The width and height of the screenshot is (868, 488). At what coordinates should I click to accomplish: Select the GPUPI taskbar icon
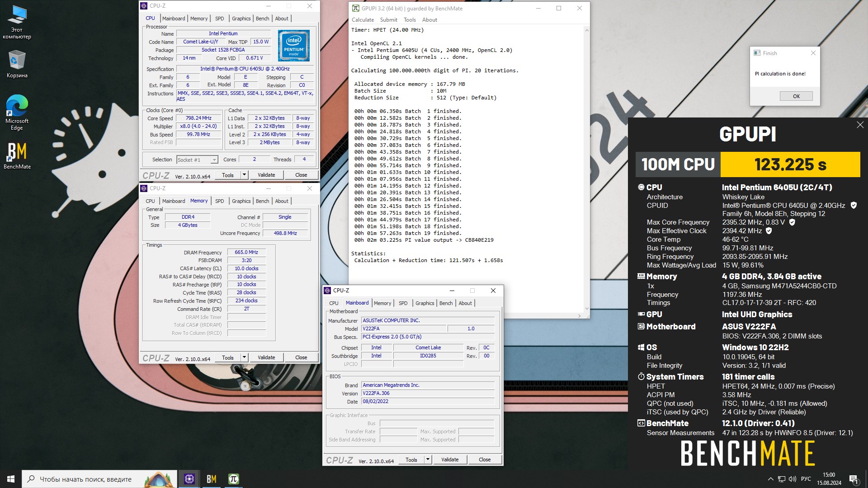click(x=233, y=479)
